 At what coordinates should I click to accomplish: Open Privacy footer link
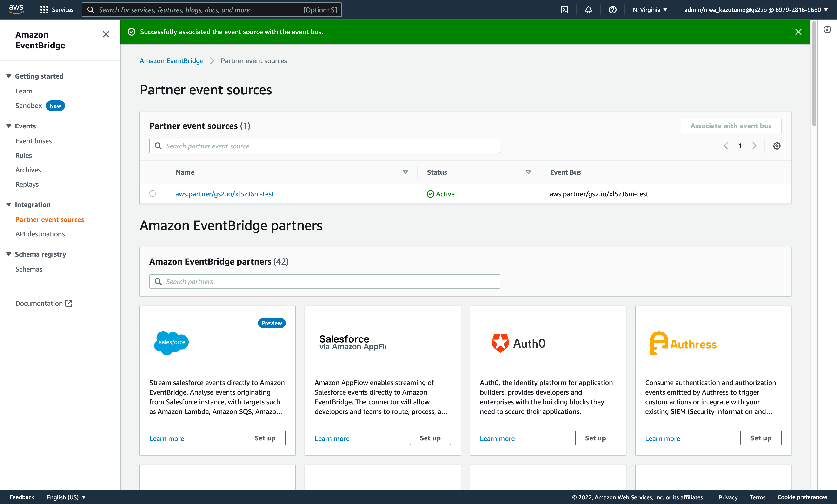[728, 497]
